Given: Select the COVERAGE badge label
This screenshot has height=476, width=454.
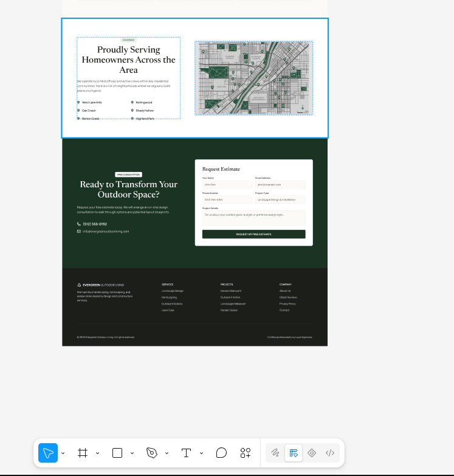Looking at the screenshot, I should tap(128, 40).
